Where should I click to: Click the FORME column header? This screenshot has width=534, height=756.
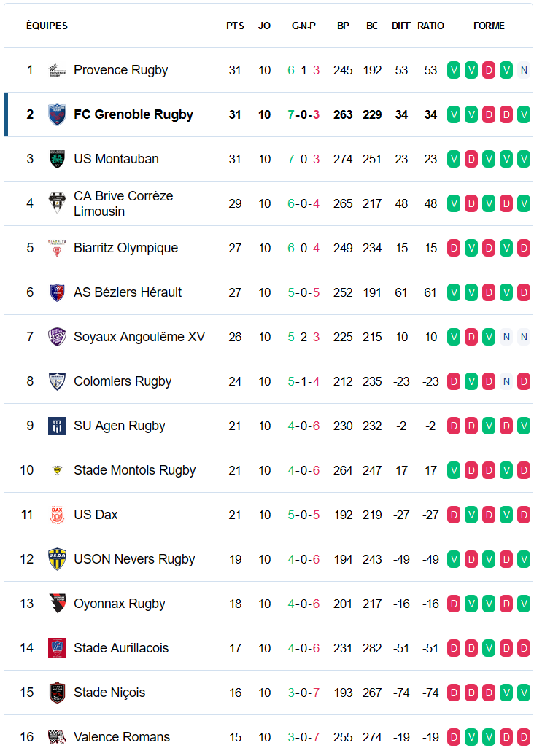click(489, 26)
